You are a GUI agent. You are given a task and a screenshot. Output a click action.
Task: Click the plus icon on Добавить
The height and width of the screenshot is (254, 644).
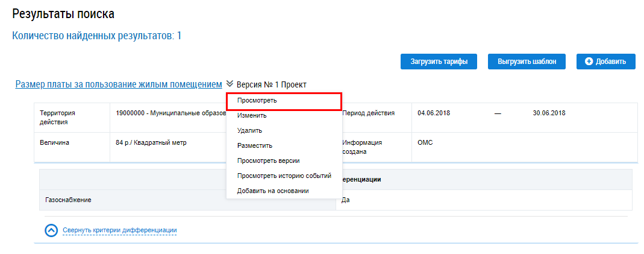tap(589, 62)
